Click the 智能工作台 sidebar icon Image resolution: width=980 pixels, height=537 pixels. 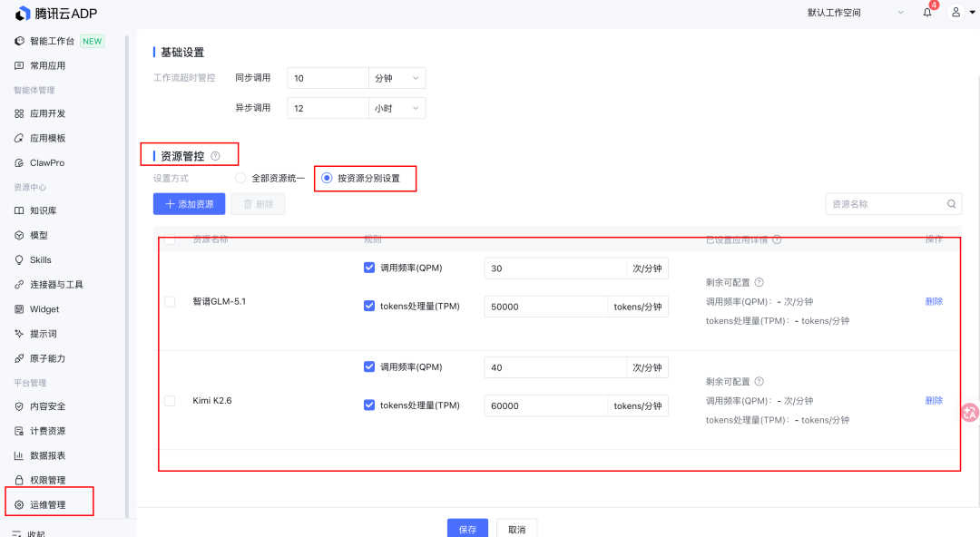point(19,41)
